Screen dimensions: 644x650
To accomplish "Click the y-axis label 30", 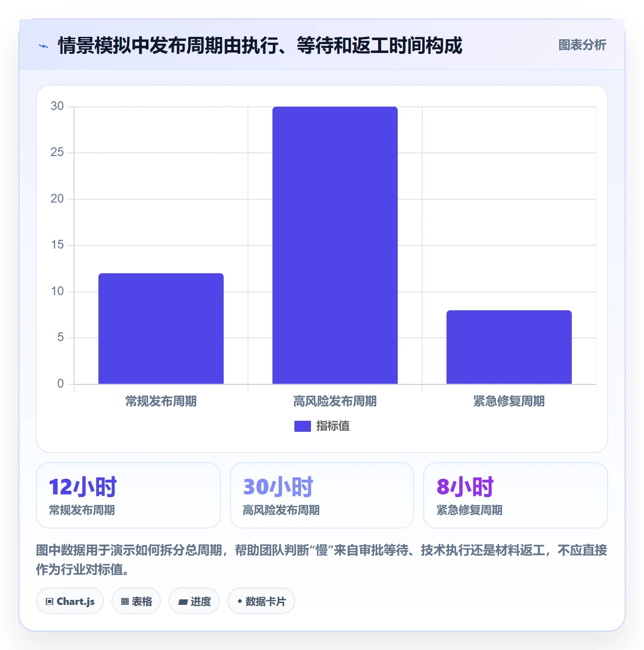I will (x=57, y=106).
